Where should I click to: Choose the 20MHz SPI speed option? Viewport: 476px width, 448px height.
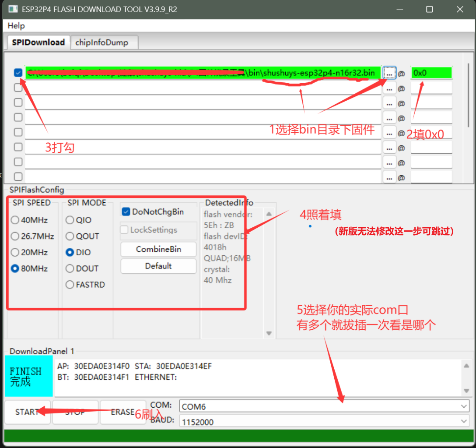coord(29,252)
